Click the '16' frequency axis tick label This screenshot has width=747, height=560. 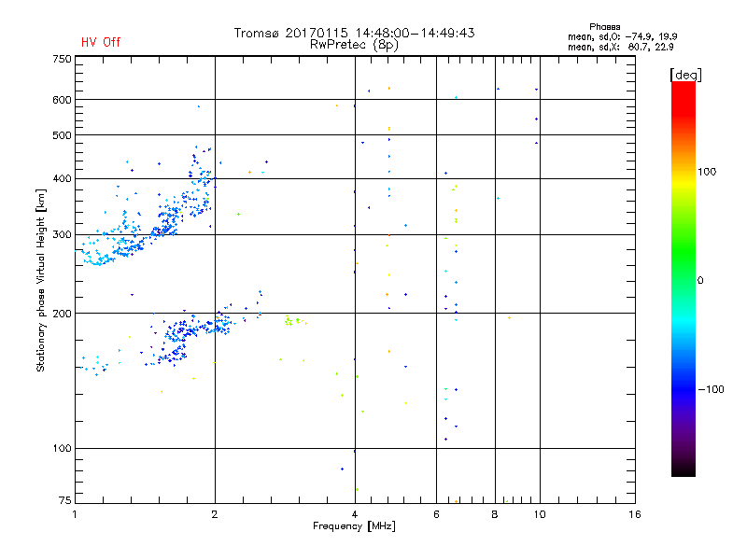tap(635, 514)
